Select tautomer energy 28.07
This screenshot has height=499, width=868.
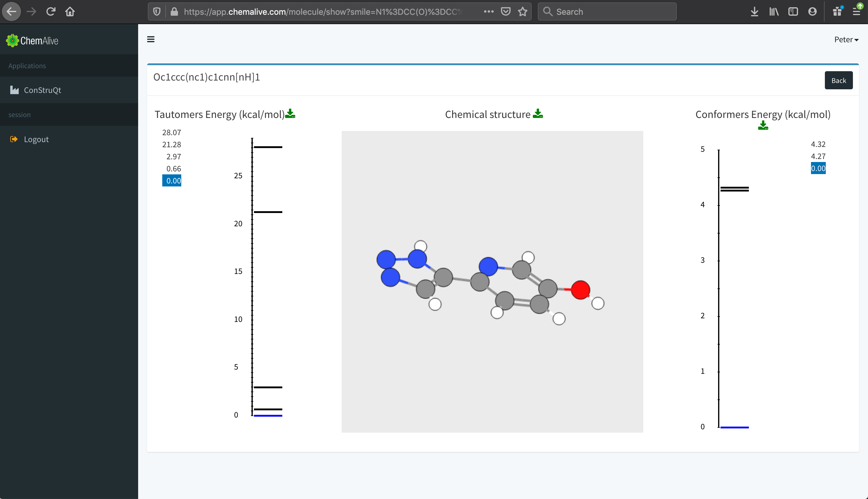click(172, 132)
